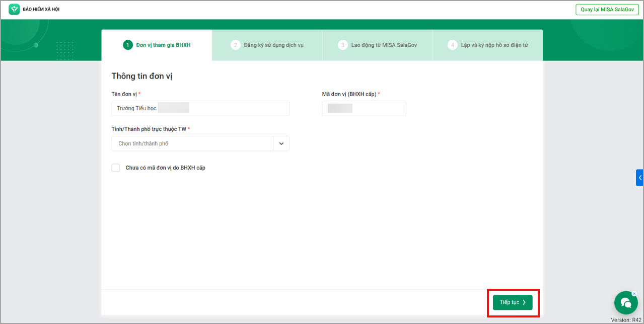The height and width of the screenshot is (324, 644).
Task: Switch to Đăng ký sử dụng dịch vụ tab
Action: (273, 45)
